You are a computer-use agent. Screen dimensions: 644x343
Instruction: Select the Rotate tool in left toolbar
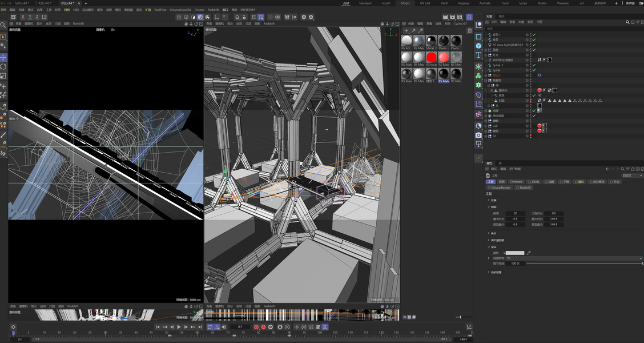coord(3,67)
